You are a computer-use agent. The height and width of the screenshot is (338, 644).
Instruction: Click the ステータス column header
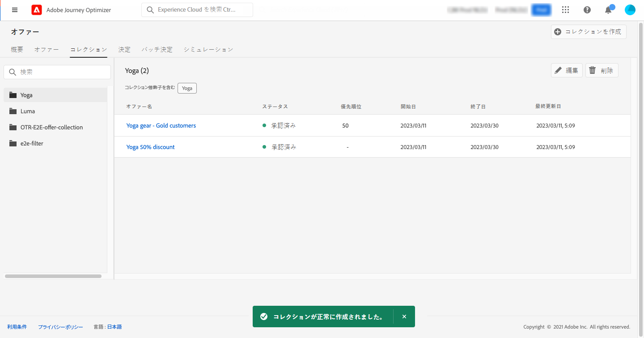pyautogui.click(x=275, y=107)
